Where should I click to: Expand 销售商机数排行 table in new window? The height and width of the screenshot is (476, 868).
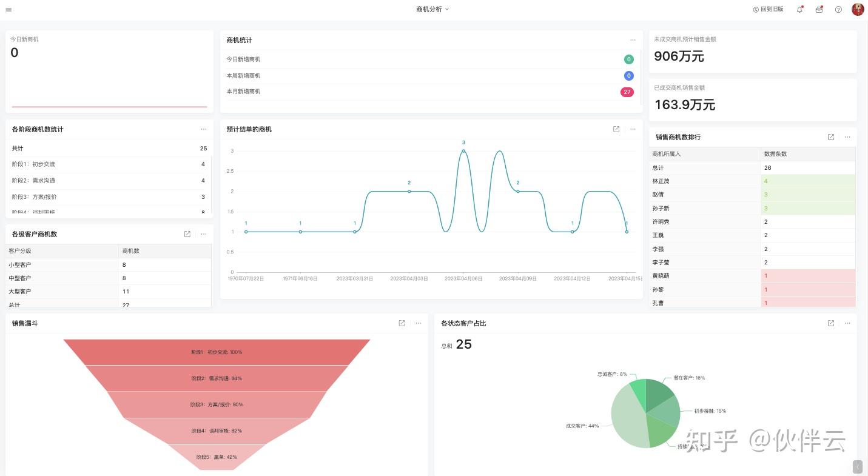pyautogui.click(x=831, y=137)
